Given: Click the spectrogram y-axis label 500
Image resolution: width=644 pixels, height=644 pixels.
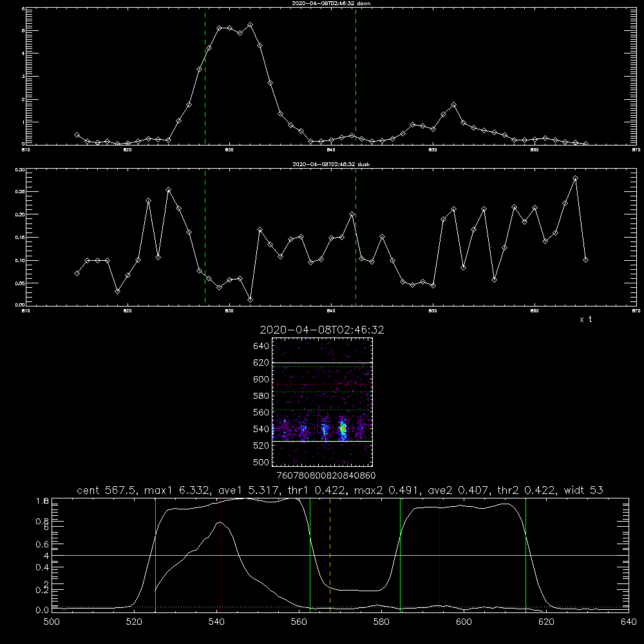Looking at the screenshot, I should pyautogui.click(x=261, y=462).
